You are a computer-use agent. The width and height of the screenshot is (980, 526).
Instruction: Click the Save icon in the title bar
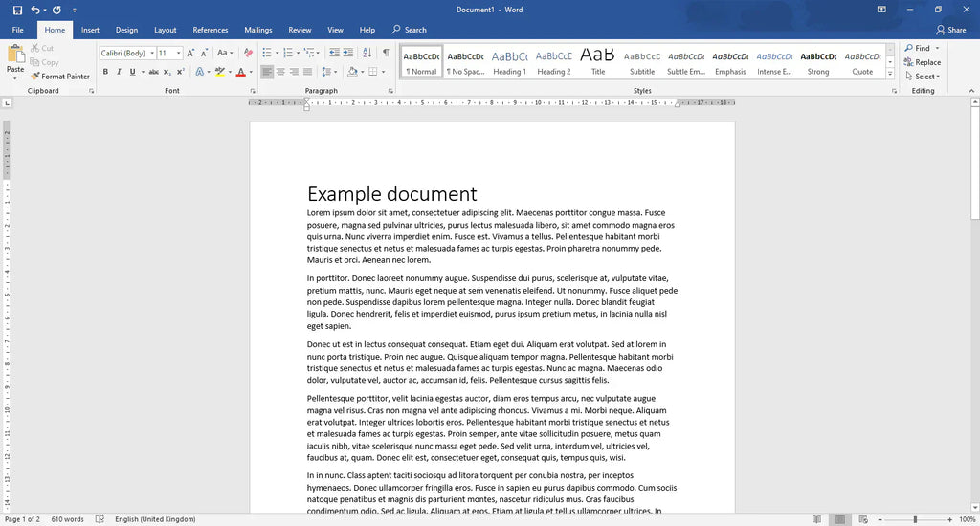pyautogui.click(x=17, y=10)
